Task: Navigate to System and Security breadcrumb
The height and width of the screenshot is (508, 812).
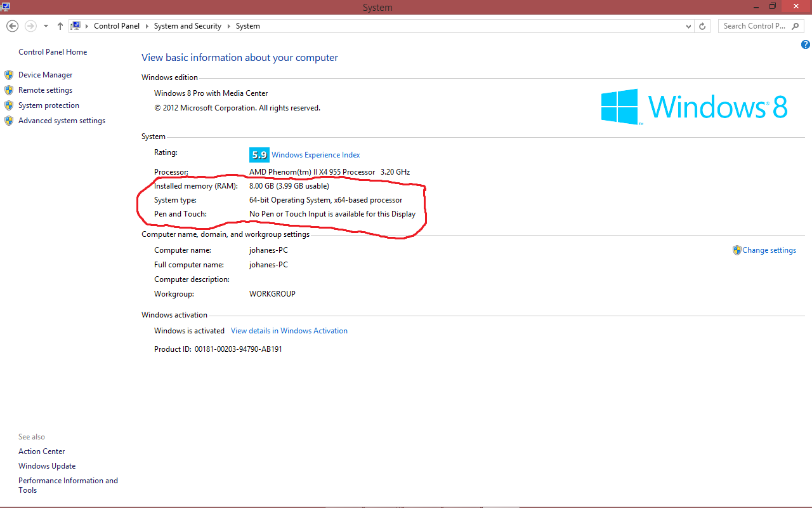Action: [187, 26]
